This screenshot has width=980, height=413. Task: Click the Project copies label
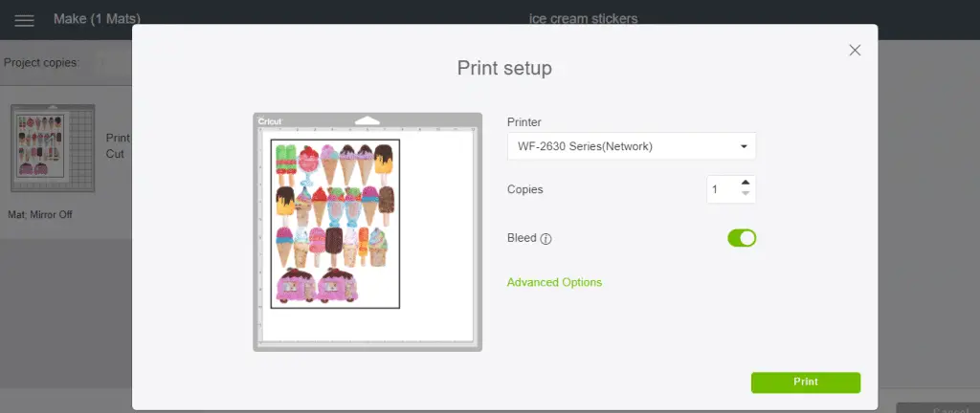click(40, 63)
